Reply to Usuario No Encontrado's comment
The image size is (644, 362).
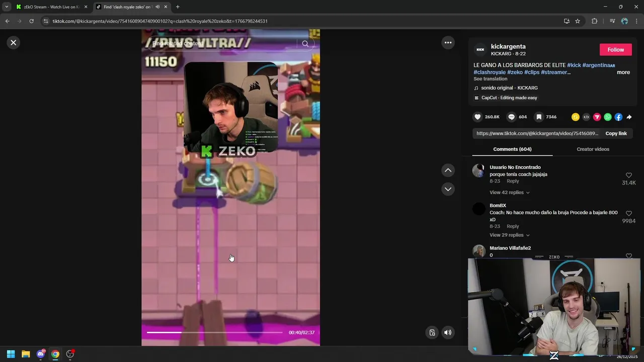click(513, 181)
